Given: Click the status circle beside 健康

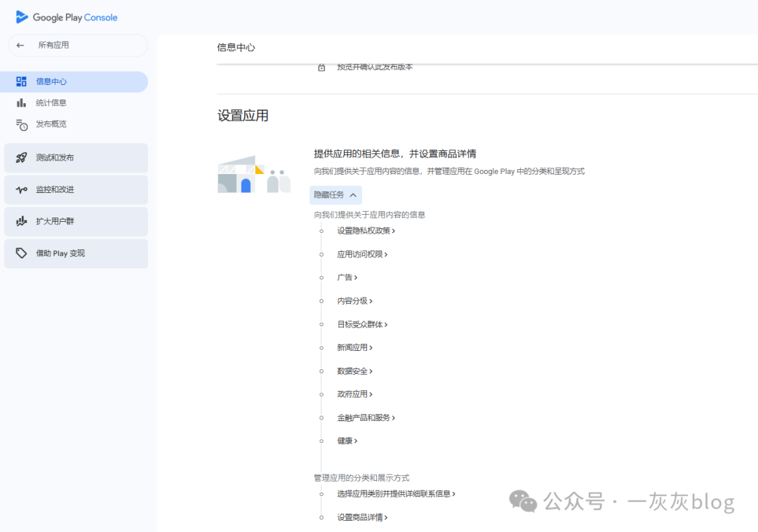Looking at the screenshot, I should click(321, 441).
